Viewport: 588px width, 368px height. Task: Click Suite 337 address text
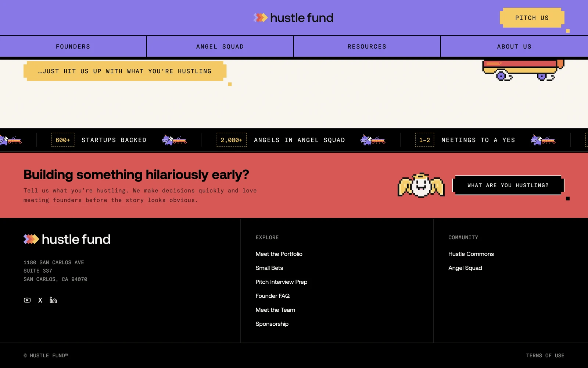[x=38, y=271]
